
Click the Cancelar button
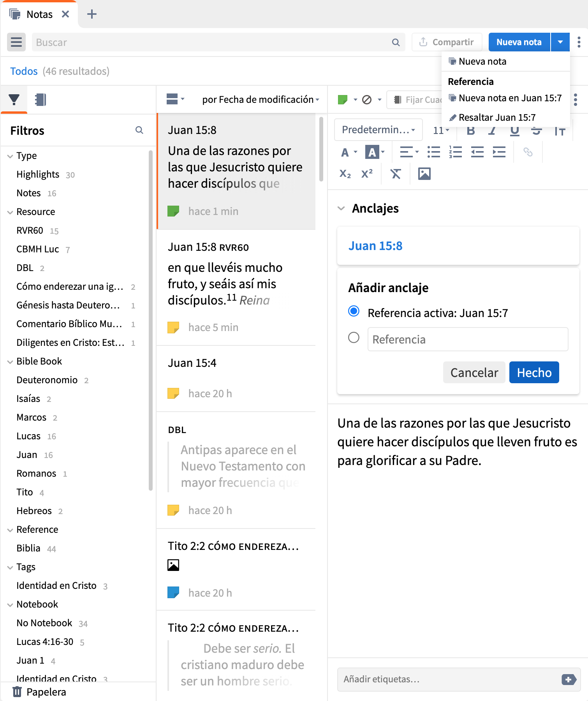point(474,372)
